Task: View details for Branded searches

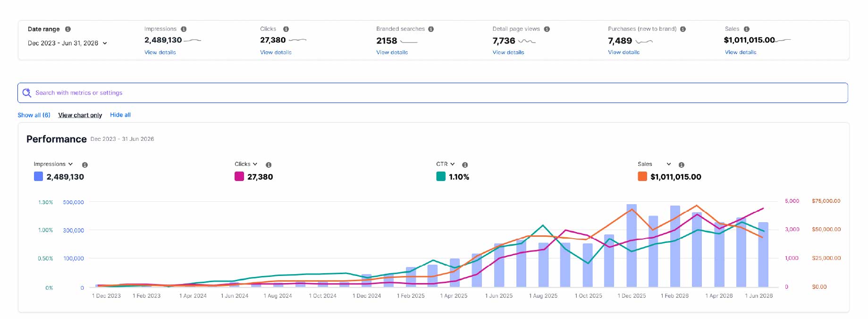Action: (x=392, y=52)
